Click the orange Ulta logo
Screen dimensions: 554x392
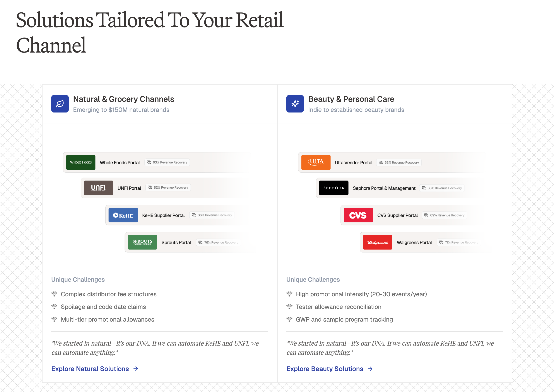316,162
